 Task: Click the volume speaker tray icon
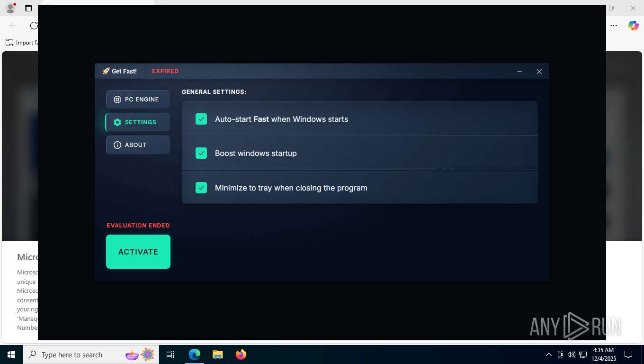(x=571, y=355)
